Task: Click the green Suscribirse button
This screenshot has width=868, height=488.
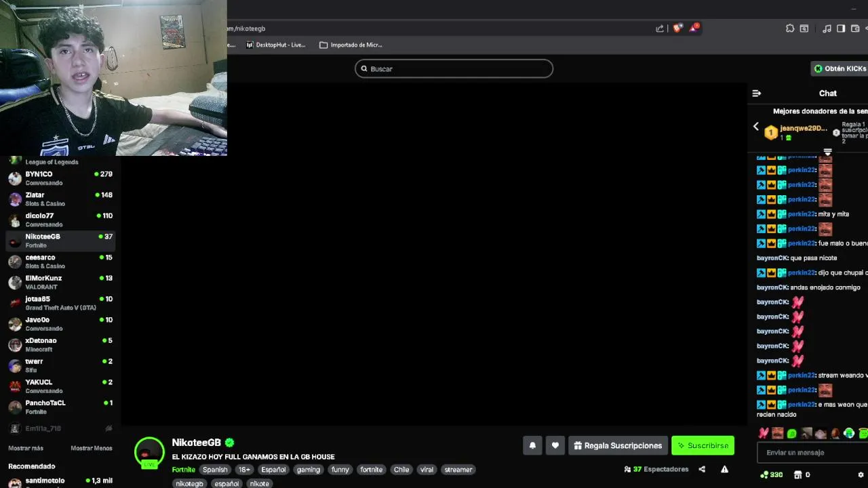Action: pyautogui.click(x=703, y=445)
